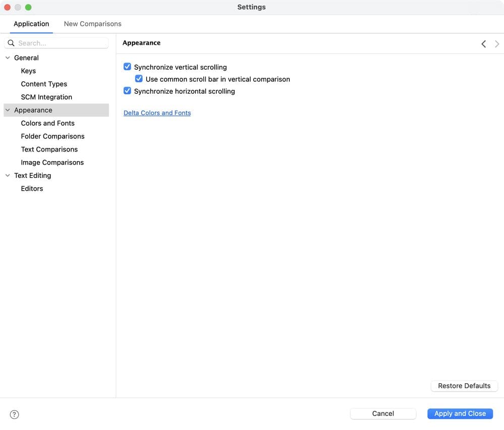
Task: Click the help question mark icon
Action: [14, 414]
